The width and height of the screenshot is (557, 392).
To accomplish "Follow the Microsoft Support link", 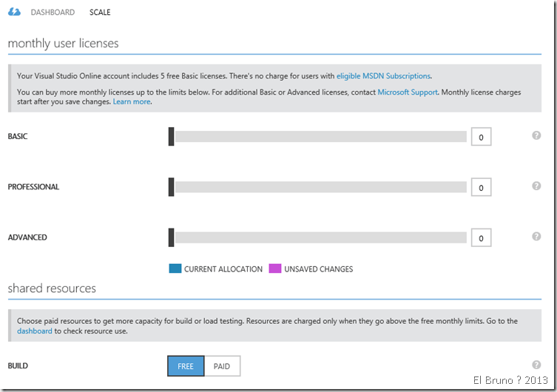I will point(408,92).
